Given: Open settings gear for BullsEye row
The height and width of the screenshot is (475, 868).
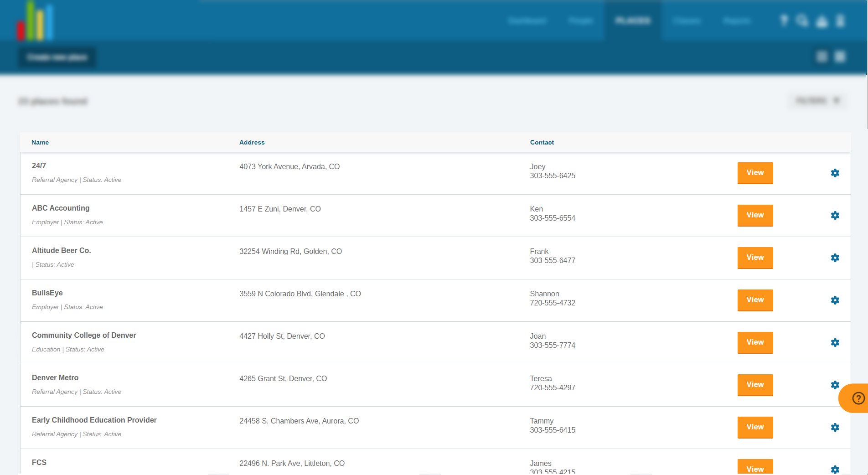Looking at the screenshot, I should [x=835, y=300].
